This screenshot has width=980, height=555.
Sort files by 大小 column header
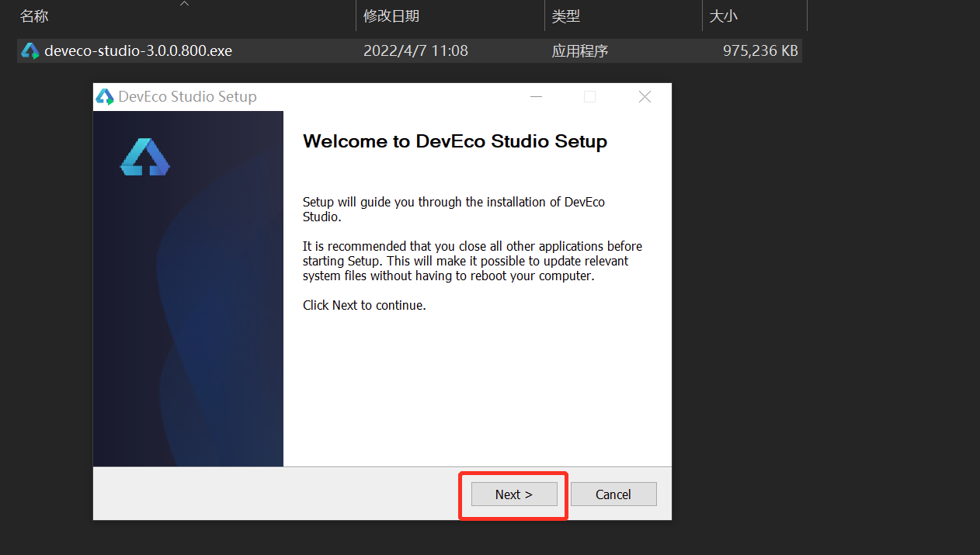pyautogui.click(x=723, y=16)
